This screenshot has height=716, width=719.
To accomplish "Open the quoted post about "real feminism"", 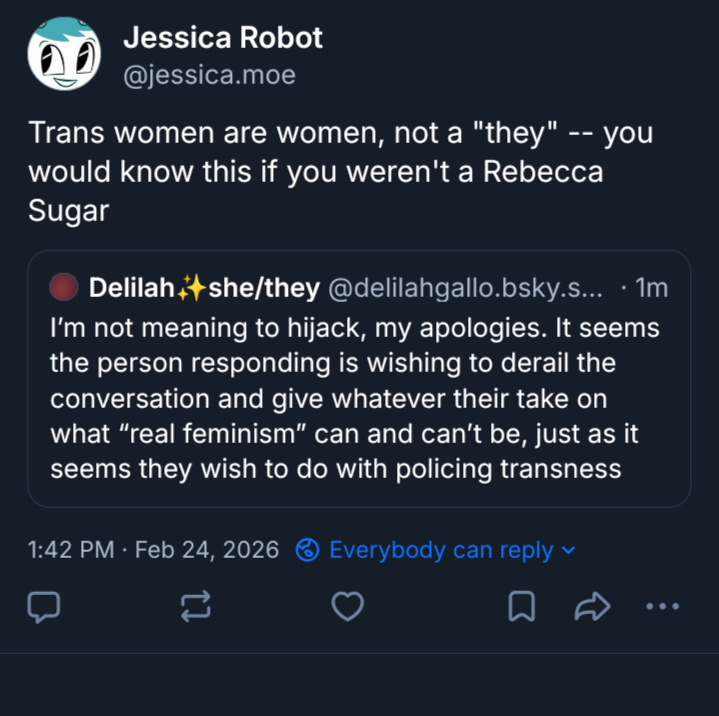I will [355, 398].
